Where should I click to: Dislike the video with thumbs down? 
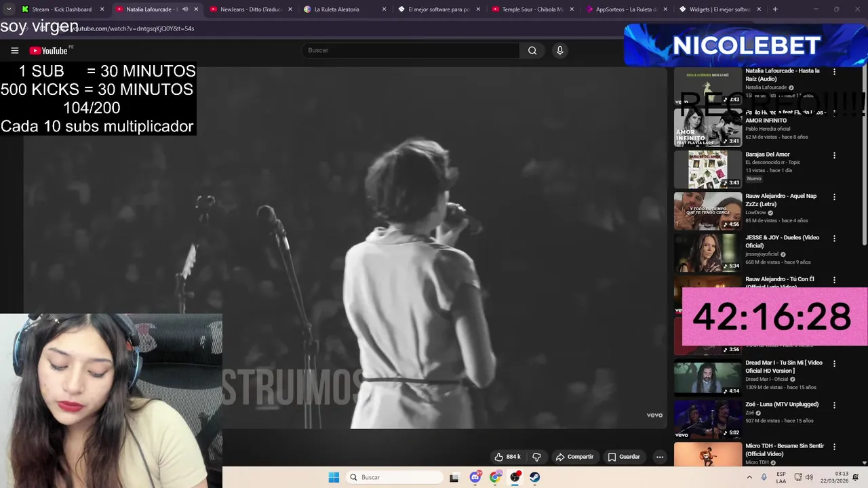[x=536, y=457]
